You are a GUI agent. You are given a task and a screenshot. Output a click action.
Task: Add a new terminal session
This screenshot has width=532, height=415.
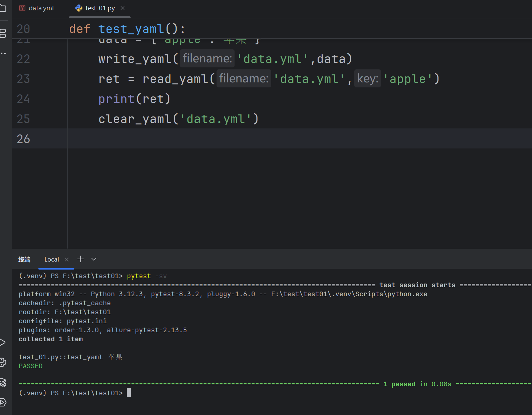(x=80, y=259)
